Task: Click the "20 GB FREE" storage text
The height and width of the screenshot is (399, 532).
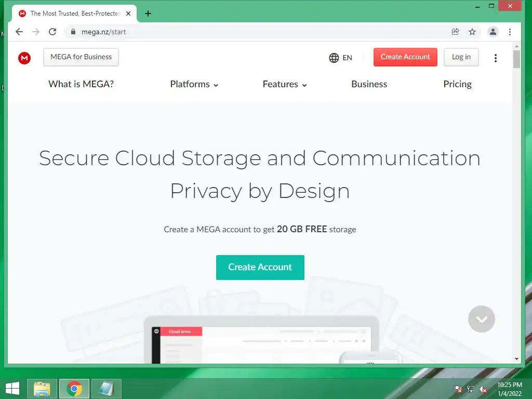Action: [302, 229]
